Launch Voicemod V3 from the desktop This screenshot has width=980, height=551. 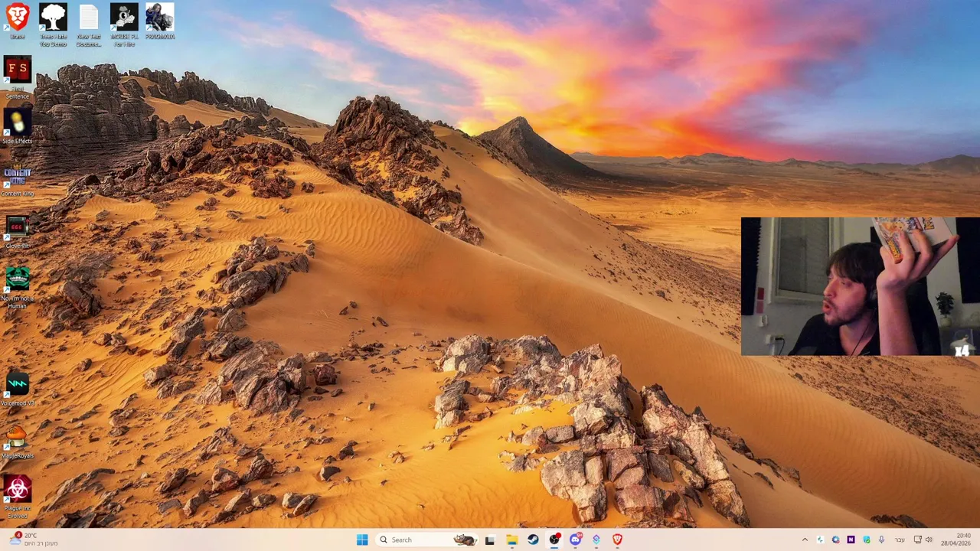[x=17, y=389]
